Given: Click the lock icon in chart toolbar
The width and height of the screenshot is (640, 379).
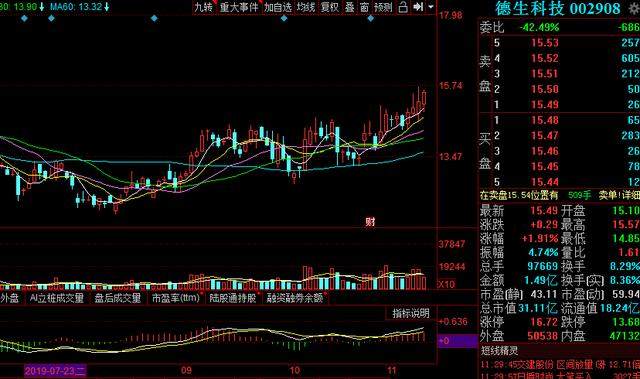Looking at the screenshot, I should click(x=403, y=7).
